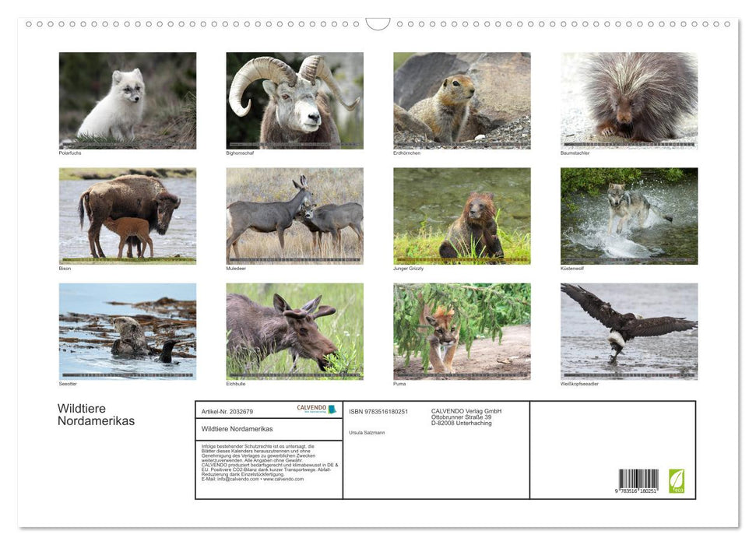Click the Artikel-Nr. 2032679 label
The image size is (756, 545).
[x=227, y=411]
